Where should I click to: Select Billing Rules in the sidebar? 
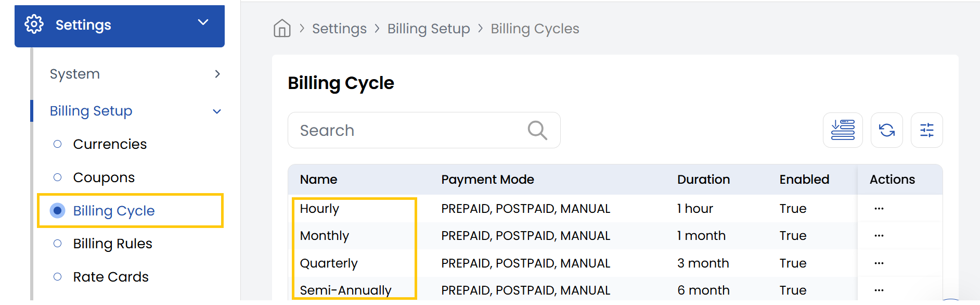pos(112,243)
